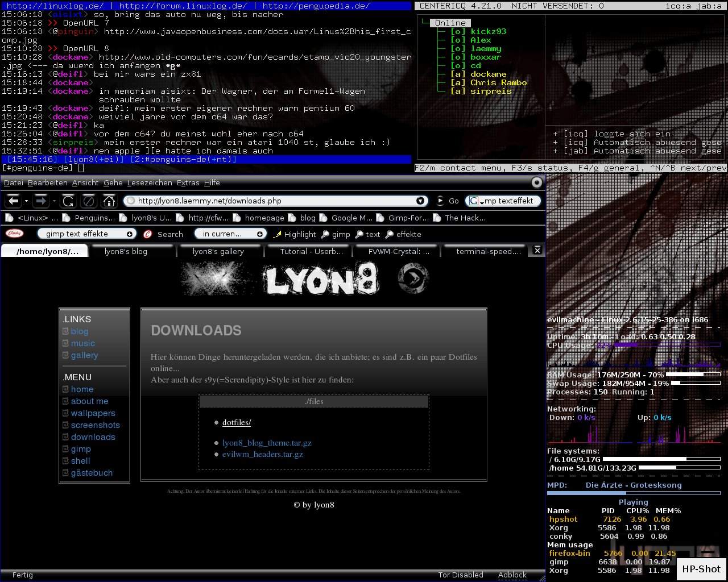Open the 'in curren...' scope dropdown
This screenshot has height=582, width=728.
pos(259,234)
